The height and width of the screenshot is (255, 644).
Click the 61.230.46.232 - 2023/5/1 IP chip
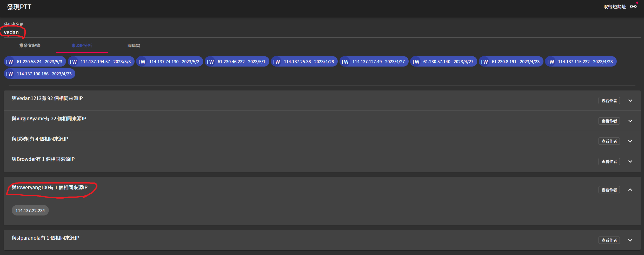point(241,62)
